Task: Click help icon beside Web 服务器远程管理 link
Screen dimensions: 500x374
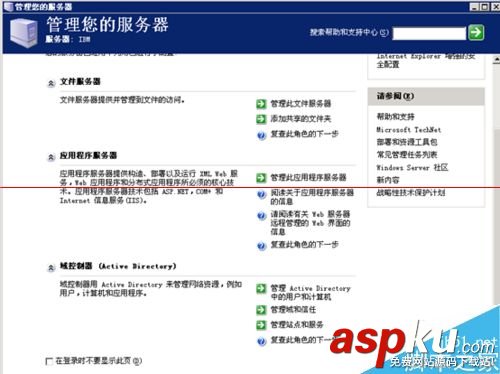Action: click(261, 215)
